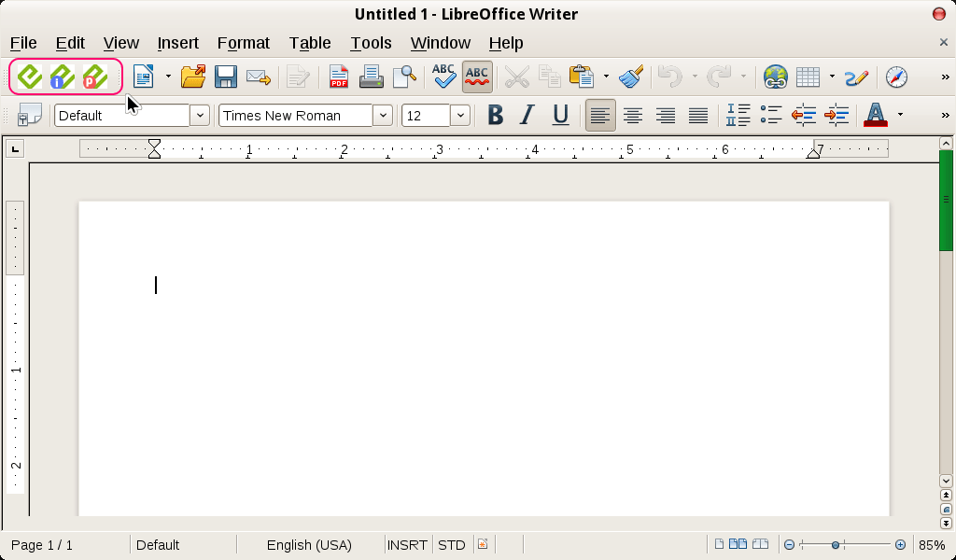The image size is (956, 560).
Task: Zoom in using the plus button
Action: click(900, 544)
